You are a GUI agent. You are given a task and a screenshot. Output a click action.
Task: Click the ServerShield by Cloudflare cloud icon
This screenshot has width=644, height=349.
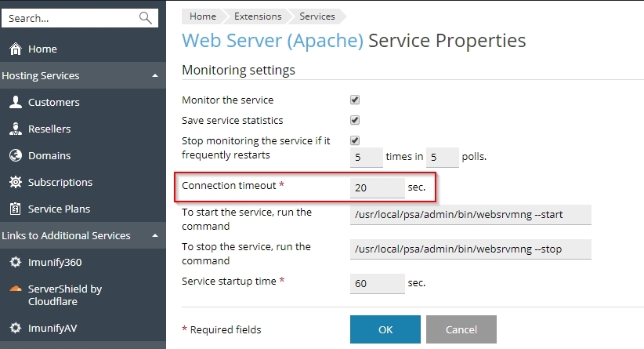tap(15, 289)
